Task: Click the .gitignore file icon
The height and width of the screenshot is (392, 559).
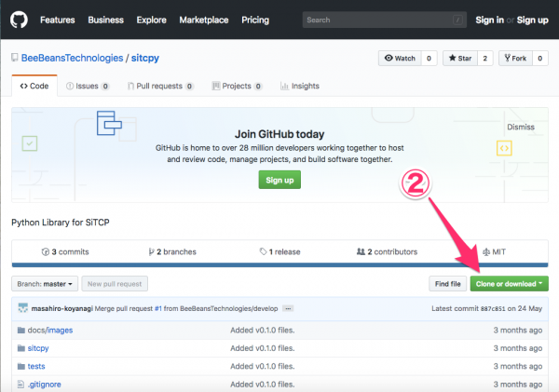Action: click(20, 384)
